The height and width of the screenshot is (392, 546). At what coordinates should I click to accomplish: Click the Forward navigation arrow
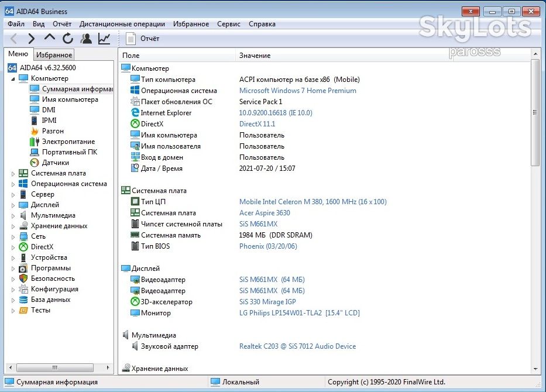coord(32,38)
